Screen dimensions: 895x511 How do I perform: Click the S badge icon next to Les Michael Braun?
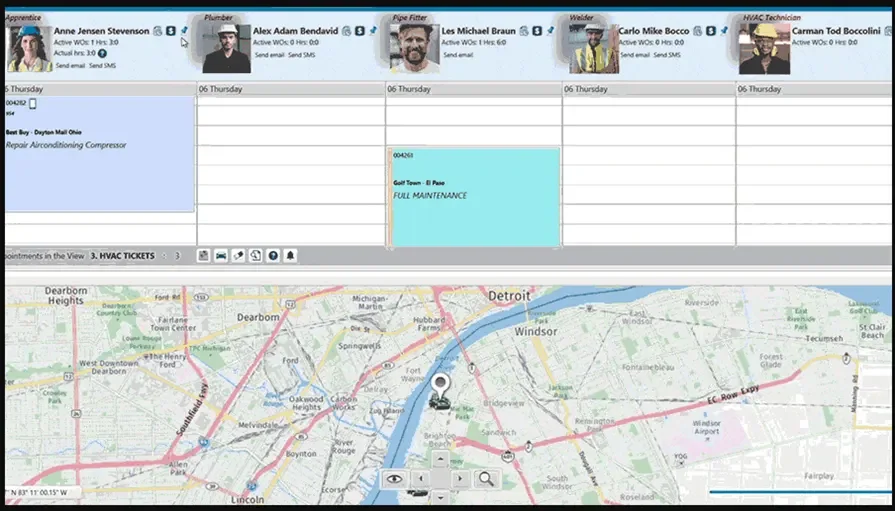[x=537, y=31]
